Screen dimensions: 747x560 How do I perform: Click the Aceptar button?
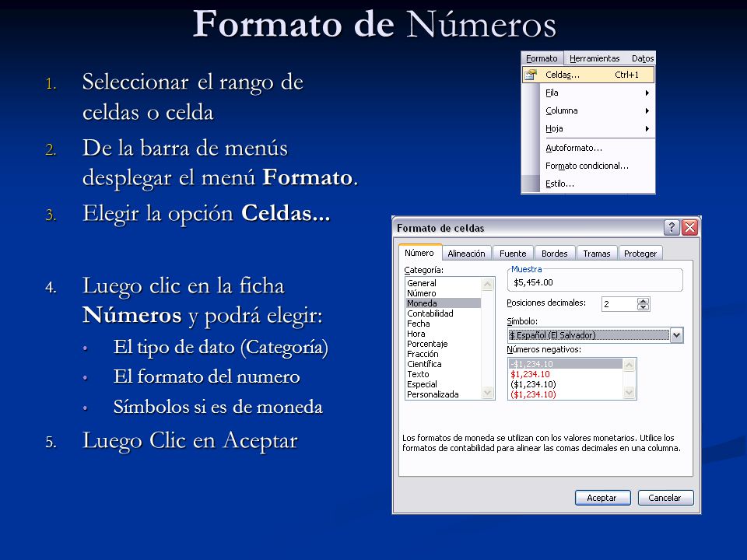tap(602, 498)
